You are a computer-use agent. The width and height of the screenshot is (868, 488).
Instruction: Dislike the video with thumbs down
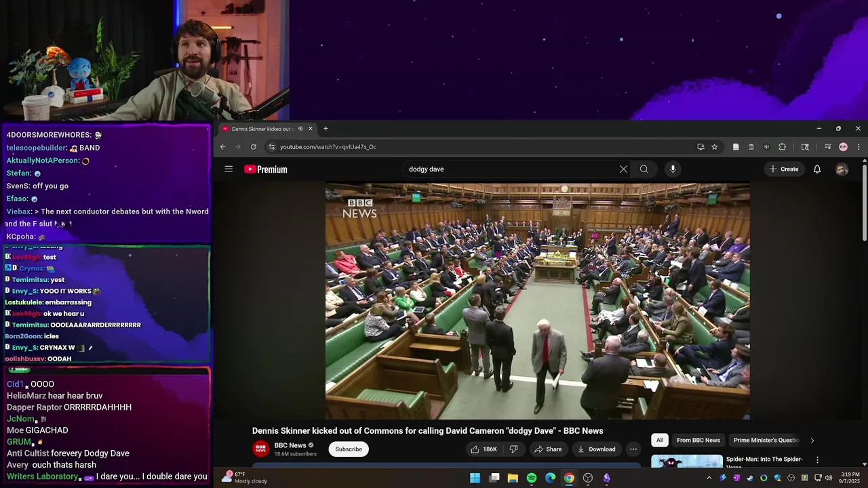(x=514, y=449)
